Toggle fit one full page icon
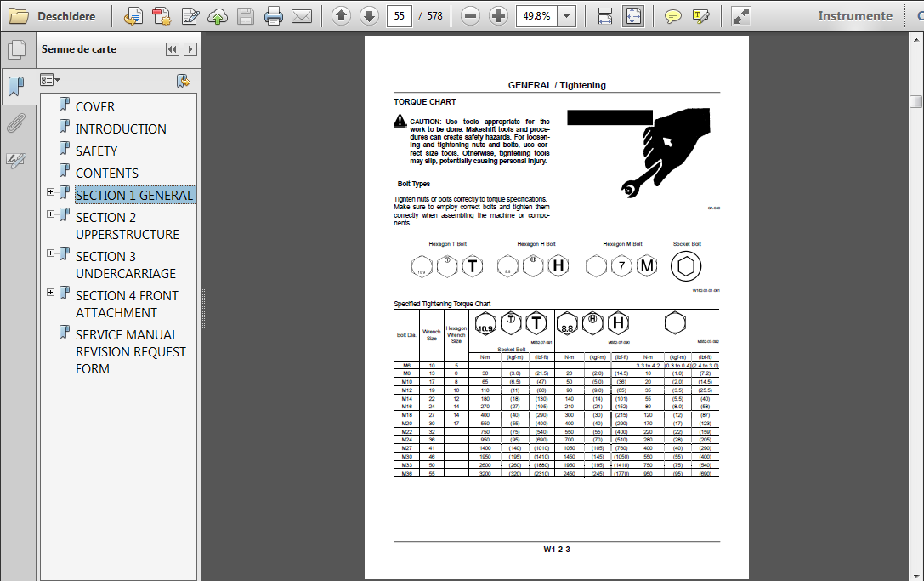Screen dimensions: 924x581 [633, 16]
